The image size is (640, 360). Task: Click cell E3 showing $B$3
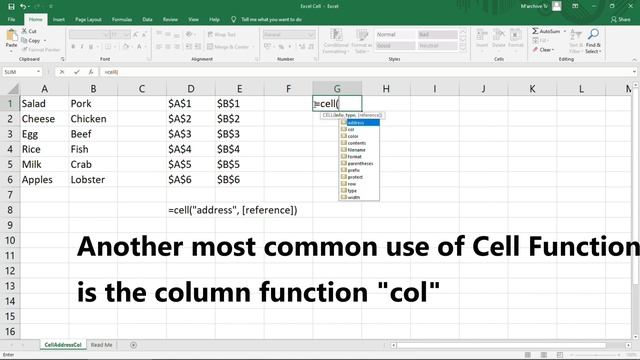tap(239, 134)
